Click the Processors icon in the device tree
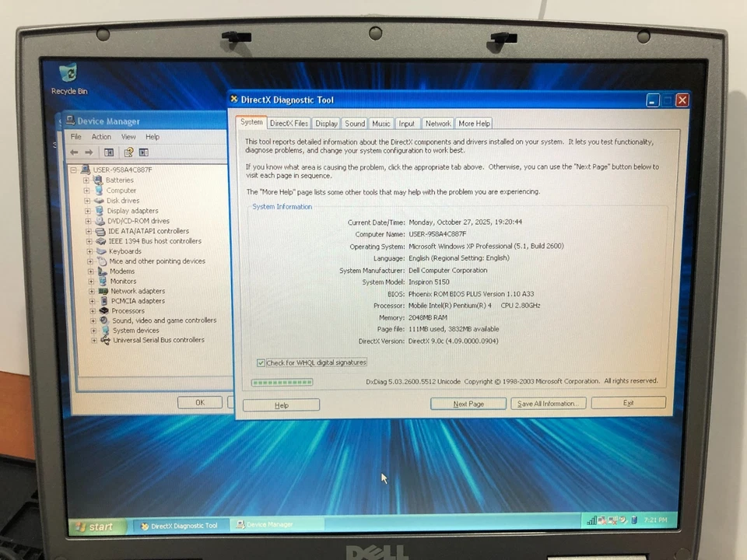Viewport: 747px width, 560px height. (103, 310)
